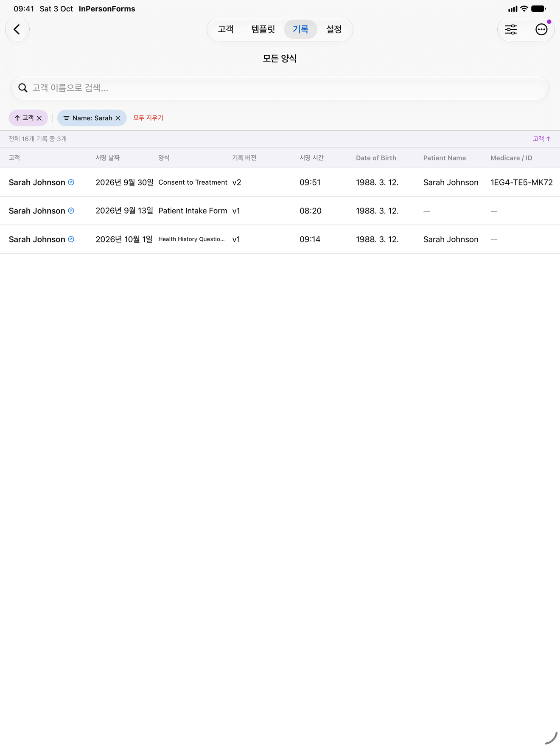Viewport: 560px width, 747px height.
Task: Open the filter sliders options
Action: [511, 29]
